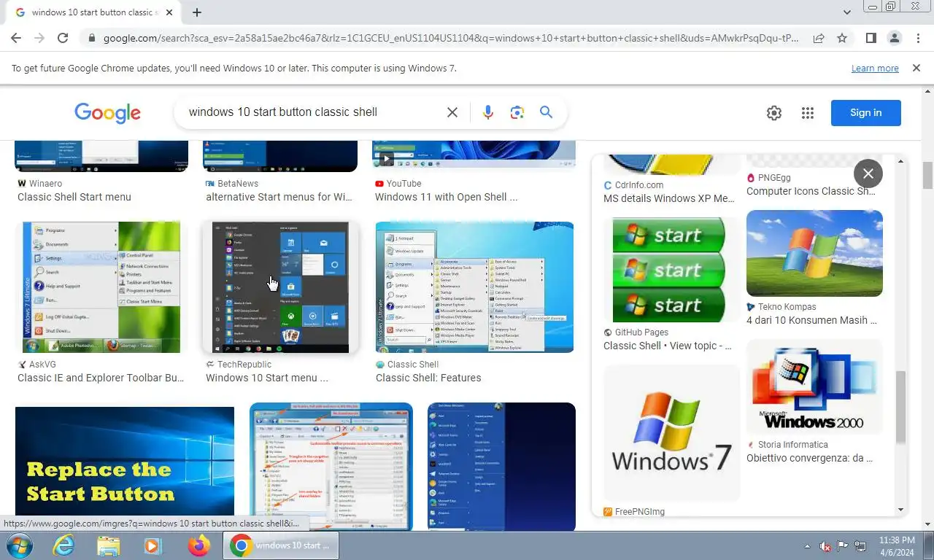Open Chrome side panel icon
934x560 pixels.
tap(871, 38)
